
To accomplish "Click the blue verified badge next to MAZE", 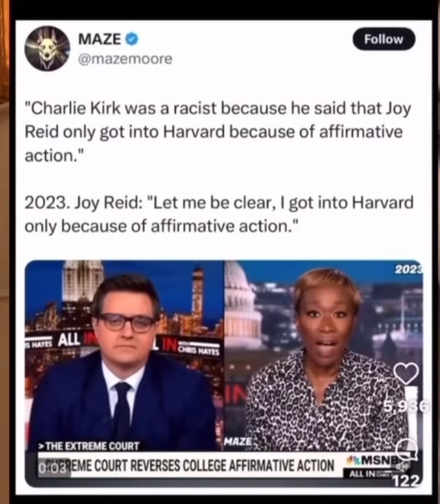I will click(x=131, y=39).
